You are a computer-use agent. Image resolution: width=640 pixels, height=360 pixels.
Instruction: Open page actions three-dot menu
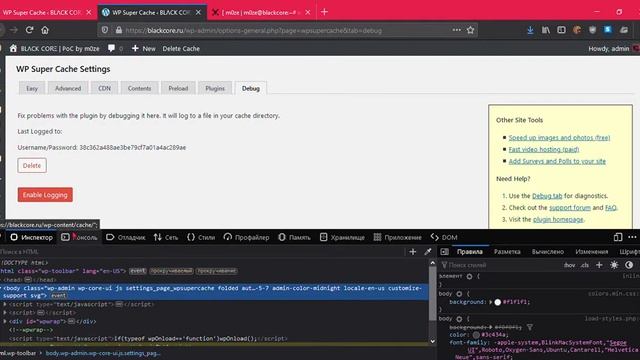point(456,30)
